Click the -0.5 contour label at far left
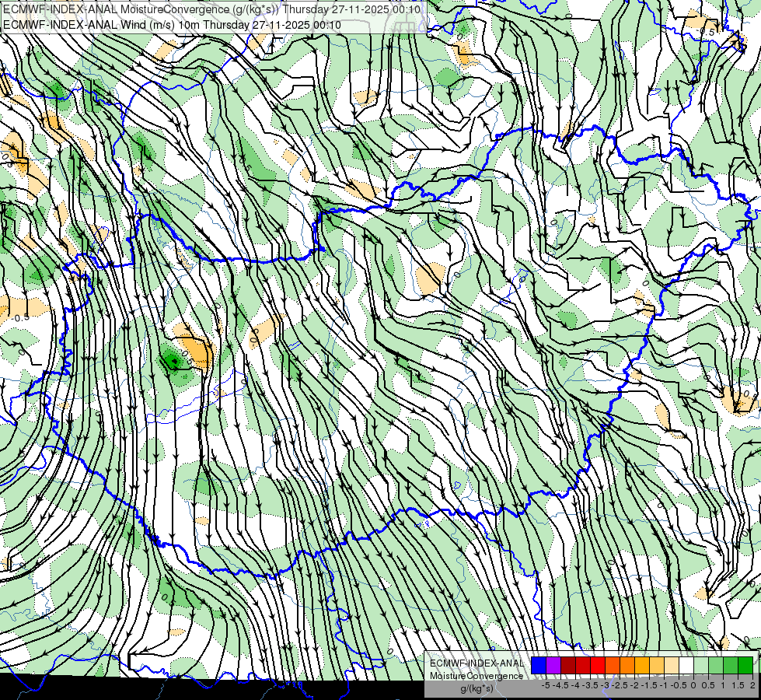 point(19,317)
